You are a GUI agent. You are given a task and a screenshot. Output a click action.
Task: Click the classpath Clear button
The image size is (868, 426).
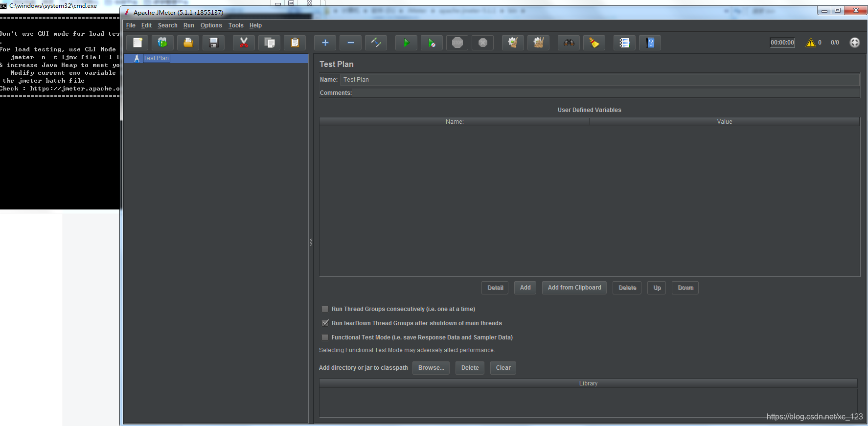coord(503,368)
